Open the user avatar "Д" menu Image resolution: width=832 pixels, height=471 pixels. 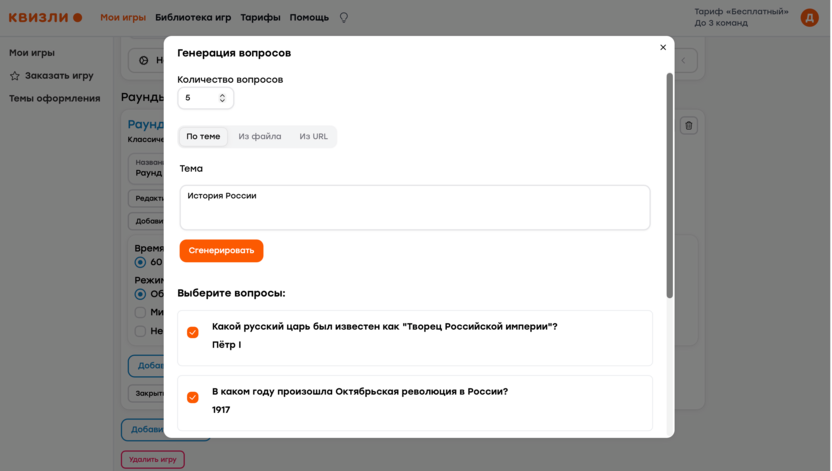click(809, 17)
